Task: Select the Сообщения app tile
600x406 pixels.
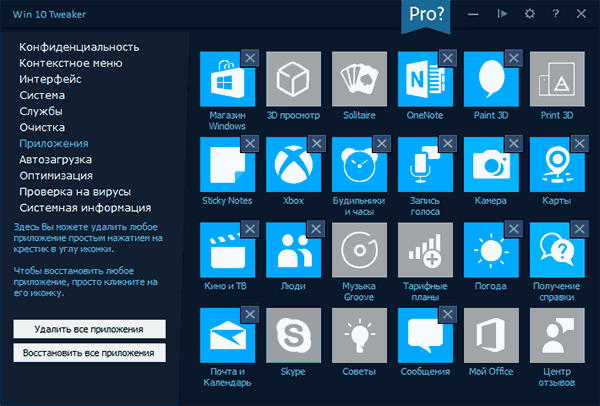Action: tap(425, 335)
